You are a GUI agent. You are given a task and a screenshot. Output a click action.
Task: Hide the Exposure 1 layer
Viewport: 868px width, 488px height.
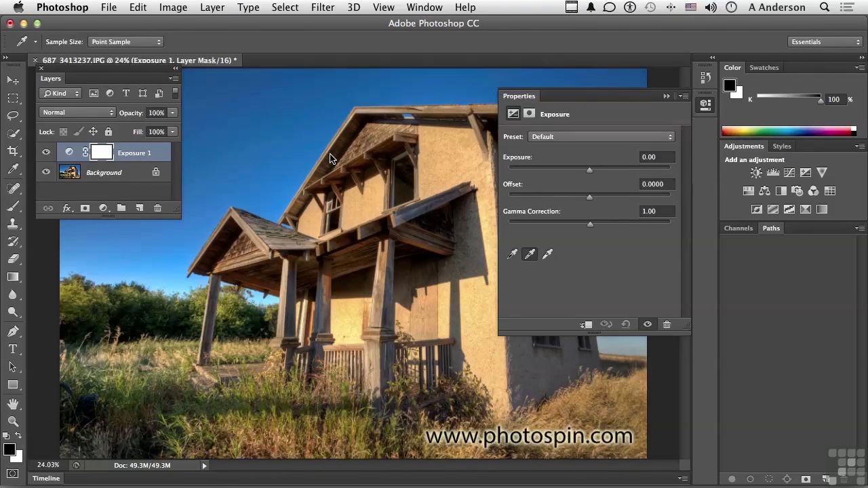pos(46,152)
